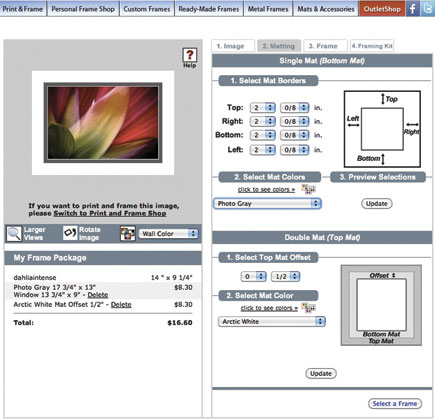Click the Larger Views magnifier icon
Image resolution: width=435 pixels, height=419 pixels.
coord(14,234)
